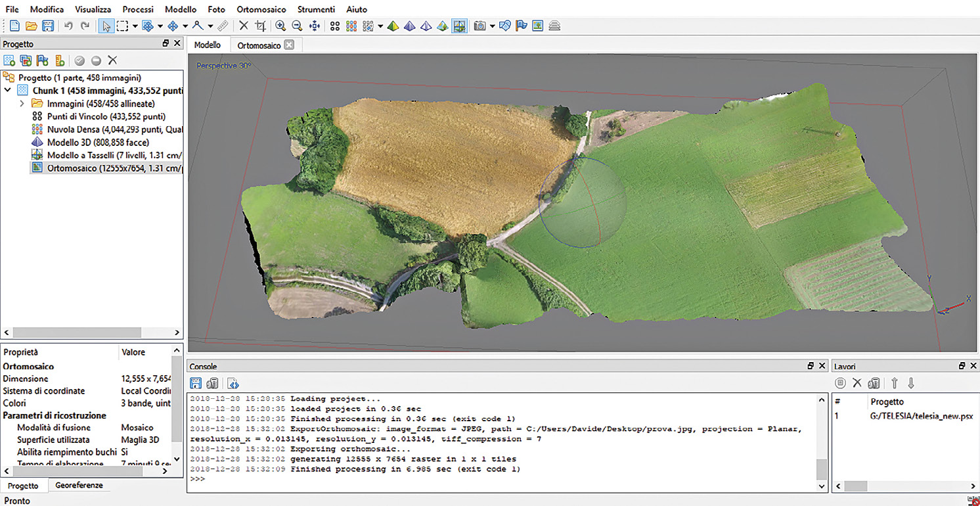
Task: Open Resize Region tool dropdown arrow
Action: (160, 26)
